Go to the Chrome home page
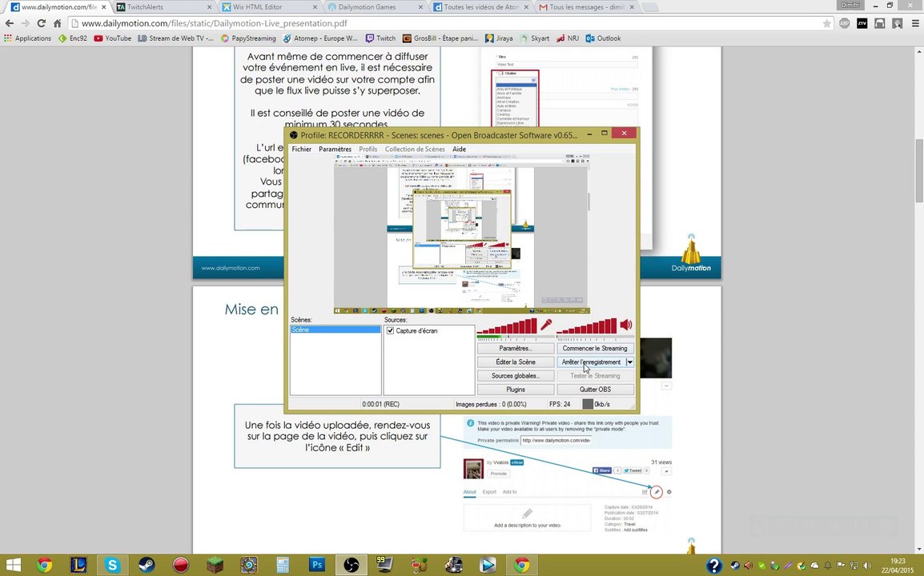This screenshot has height=576, width=924. (57, 23)
